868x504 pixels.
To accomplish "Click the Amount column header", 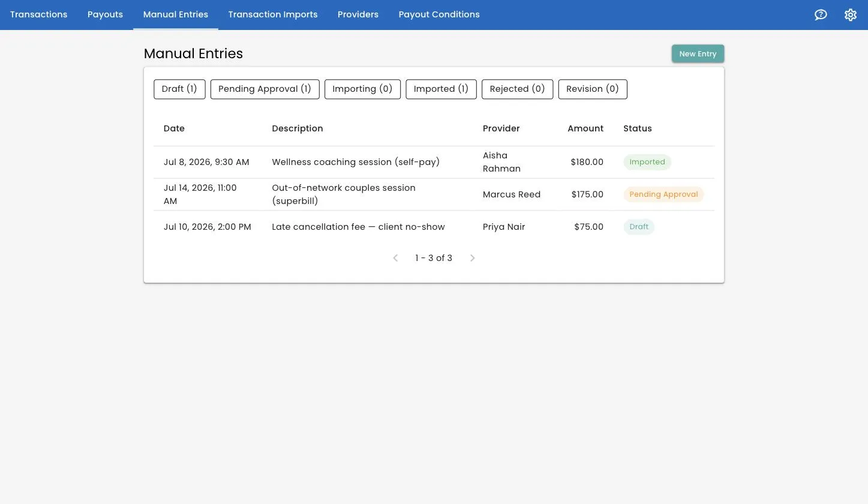I will click(x=585, y=128).
